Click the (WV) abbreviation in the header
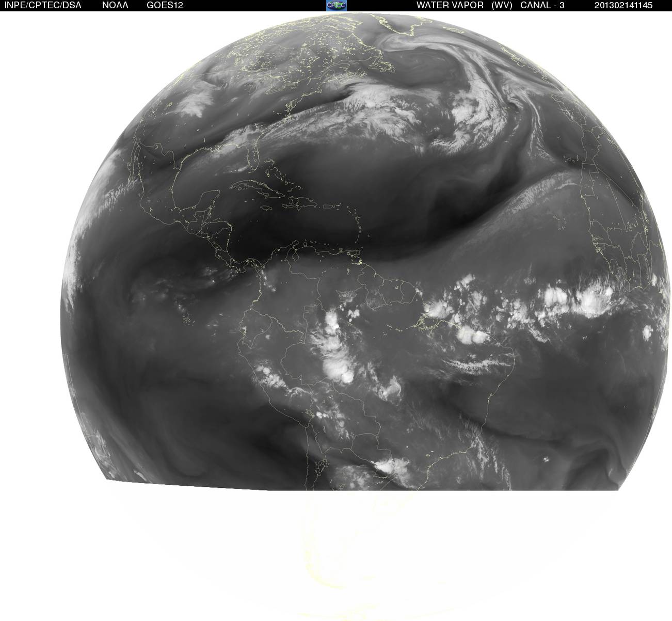672x621 pixels. 502,5
